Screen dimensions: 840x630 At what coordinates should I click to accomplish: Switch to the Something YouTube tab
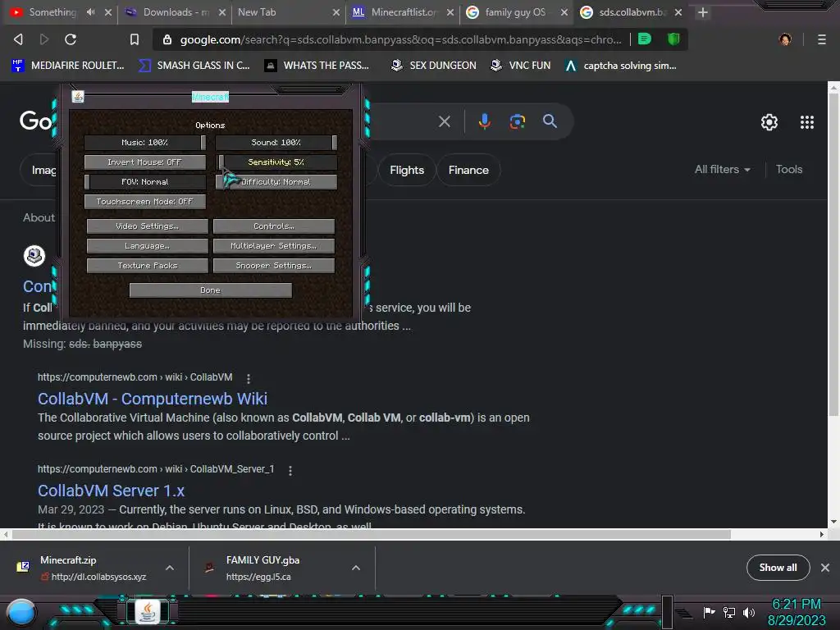click(x=52, y=11)
